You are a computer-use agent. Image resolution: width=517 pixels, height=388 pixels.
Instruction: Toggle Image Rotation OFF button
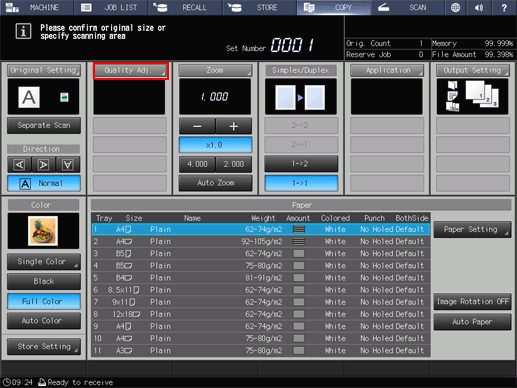point(472,302)
